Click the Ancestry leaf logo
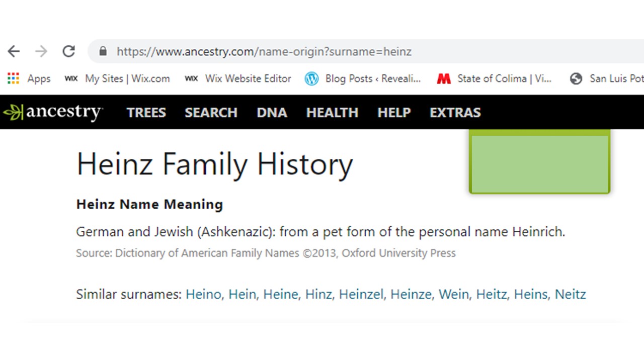 52,112
